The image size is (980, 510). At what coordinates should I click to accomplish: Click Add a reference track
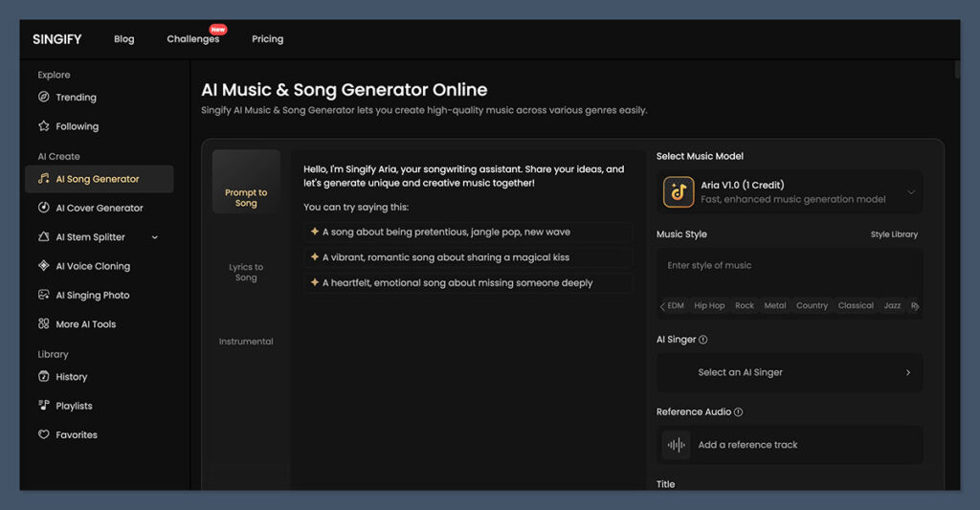[x=790, y=445]
